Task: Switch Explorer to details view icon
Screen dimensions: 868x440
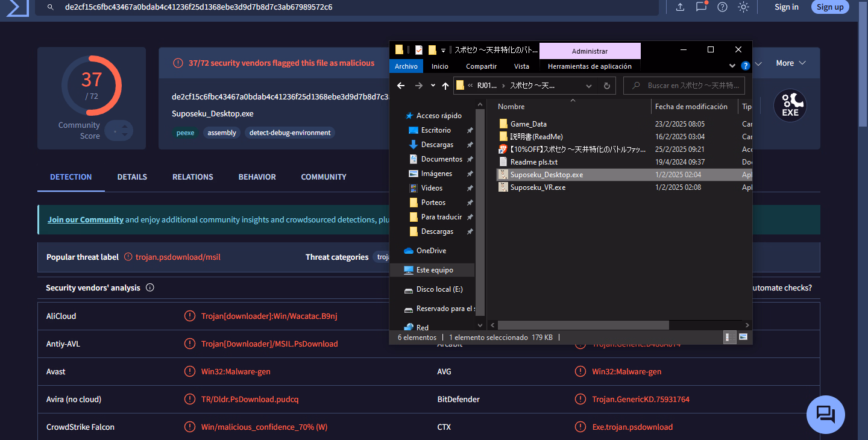Action: pos(728,338)
